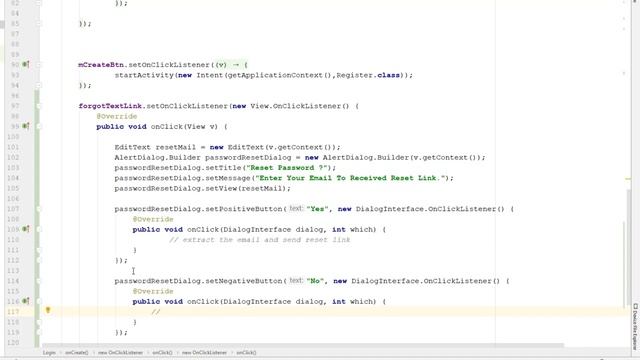
Task: Click View.OnClickListener() on line 97
Action: point(300,106)
